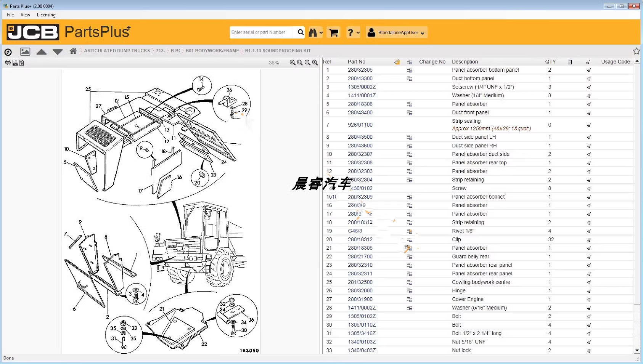Open part number 280/43500
643x364 pixels.
[x=360, y=137]
